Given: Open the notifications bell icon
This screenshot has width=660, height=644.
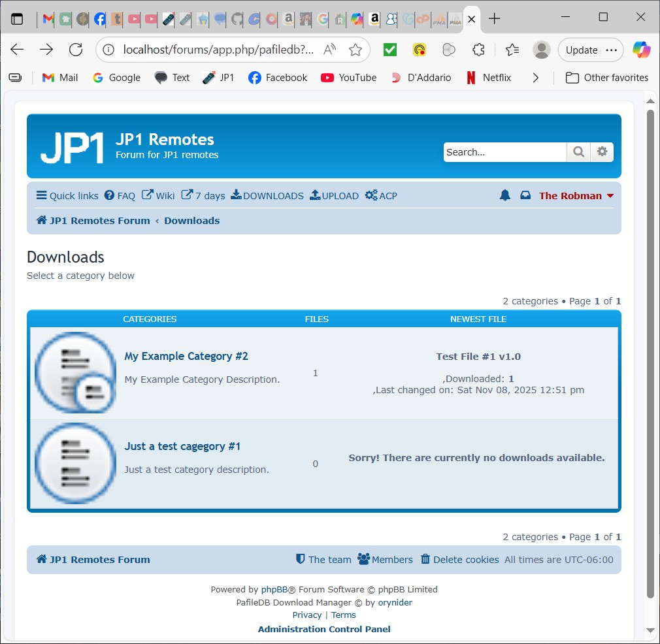Looking at the screenshot, I should (504, 195).
